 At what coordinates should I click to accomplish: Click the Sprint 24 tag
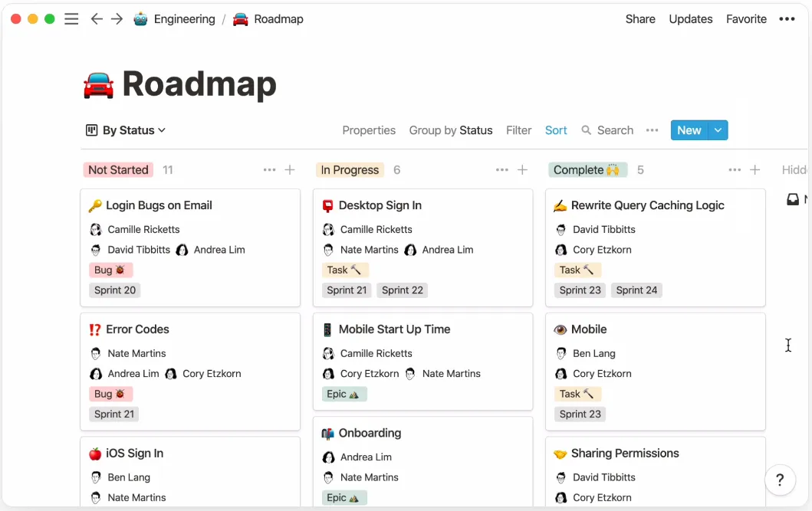coord(636,290)
